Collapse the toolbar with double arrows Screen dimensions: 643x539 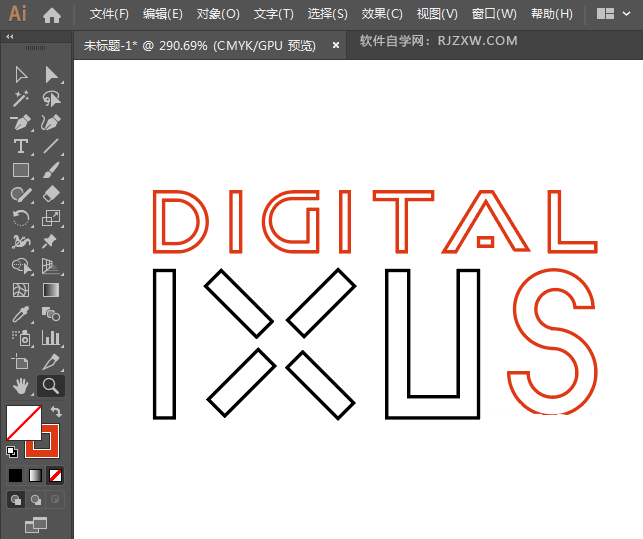pos(10,37)
